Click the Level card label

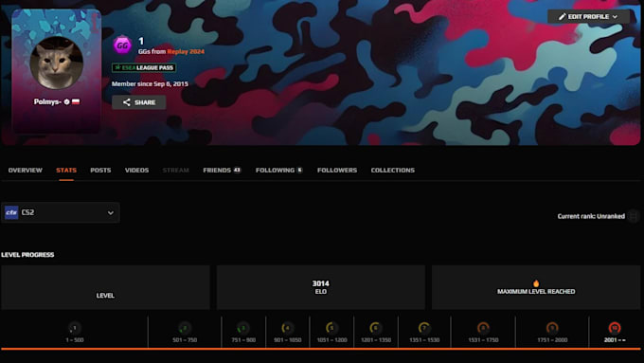[x=105, y=296]
